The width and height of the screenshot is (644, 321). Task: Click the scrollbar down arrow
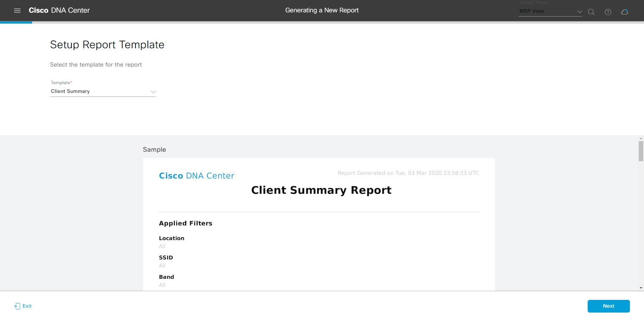click(x=641, y=288)
